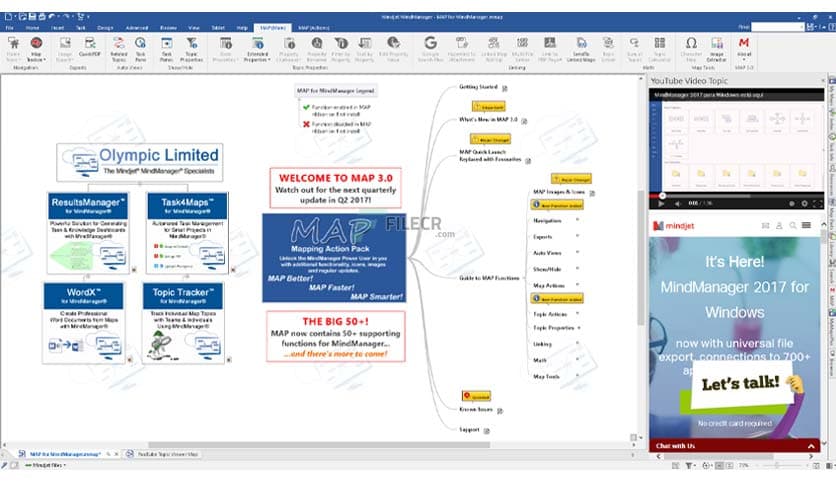836x484 pixels.
Task: Expand the Show/Hide subtopic
Action: click(x=577, y=269)
